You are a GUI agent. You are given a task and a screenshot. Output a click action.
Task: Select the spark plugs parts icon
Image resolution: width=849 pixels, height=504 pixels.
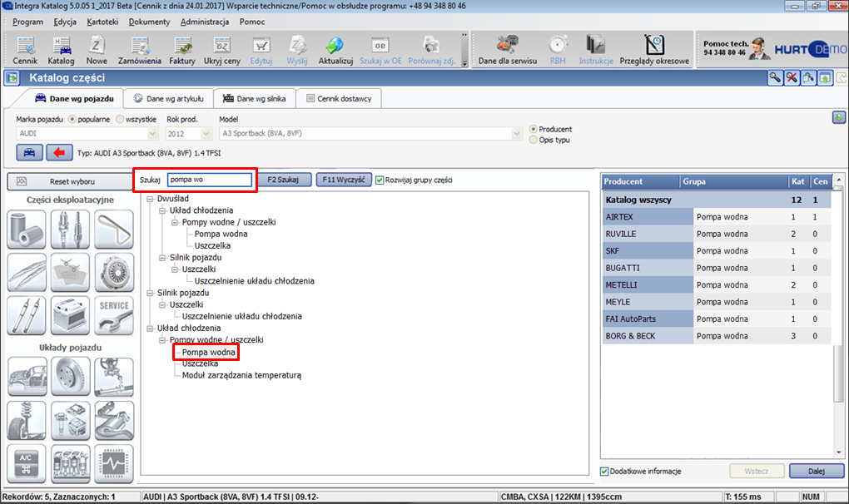(71, 229)
